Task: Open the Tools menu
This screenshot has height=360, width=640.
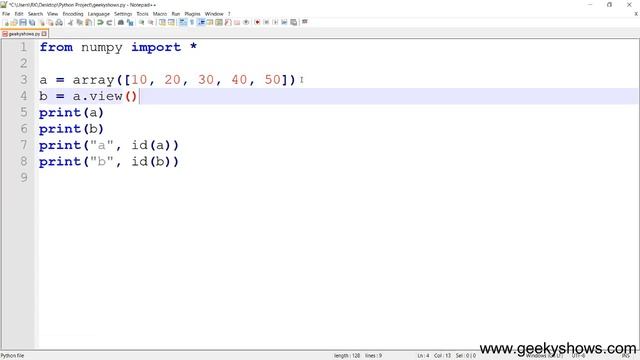Action: click(142, 14)
